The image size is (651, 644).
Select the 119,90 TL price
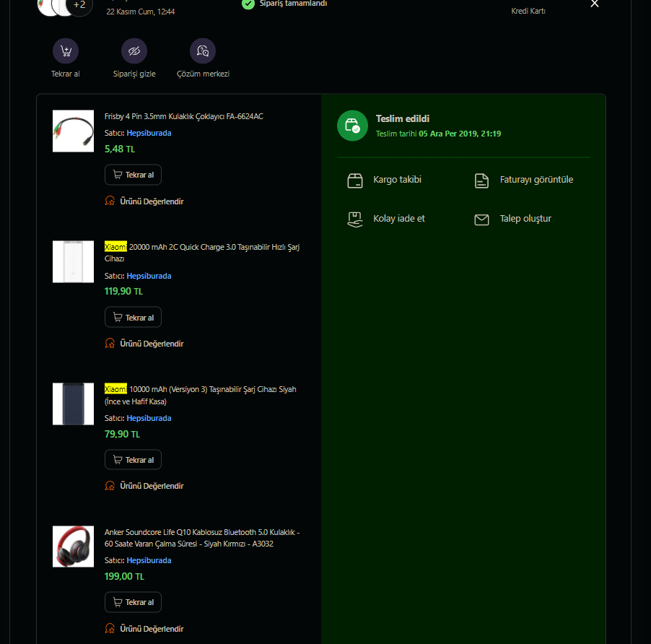(x=123, y=292)
